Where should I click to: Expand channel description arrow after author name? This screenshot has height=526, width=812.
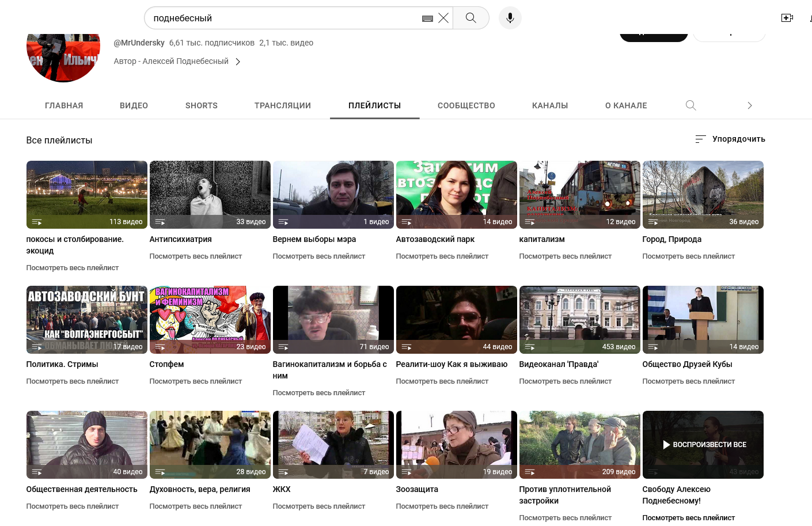pos(238,62)
